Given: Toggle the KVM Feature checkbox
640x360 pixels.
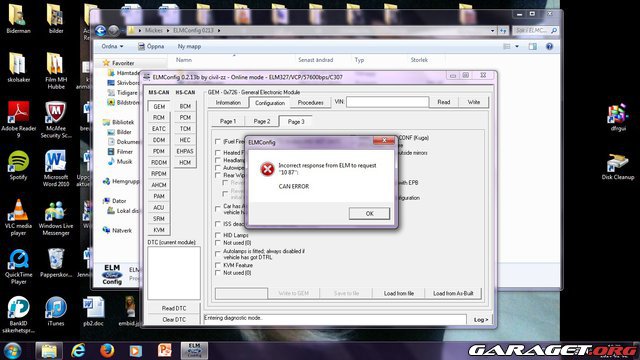Looking at the screenshot, I should click(x=218, y=265).
